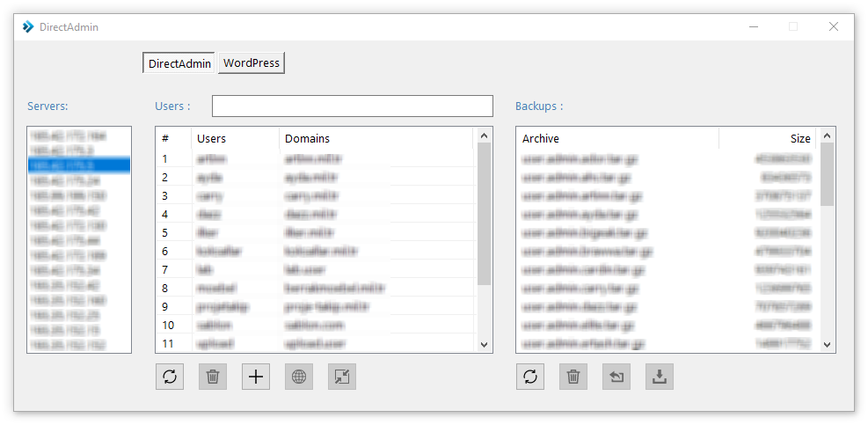Close the DirectAdmin window
The height and width of the screenshot is (425, 868).
833,26
